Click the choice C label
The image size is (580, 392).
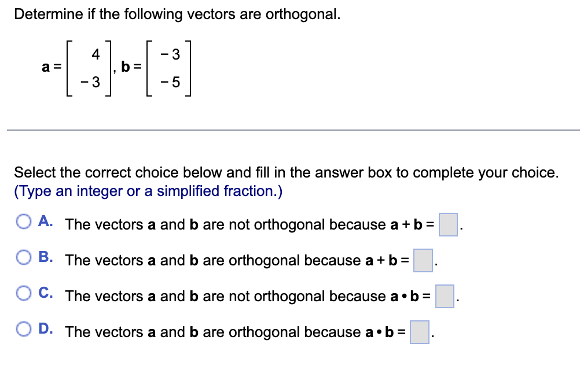point(45,292)
